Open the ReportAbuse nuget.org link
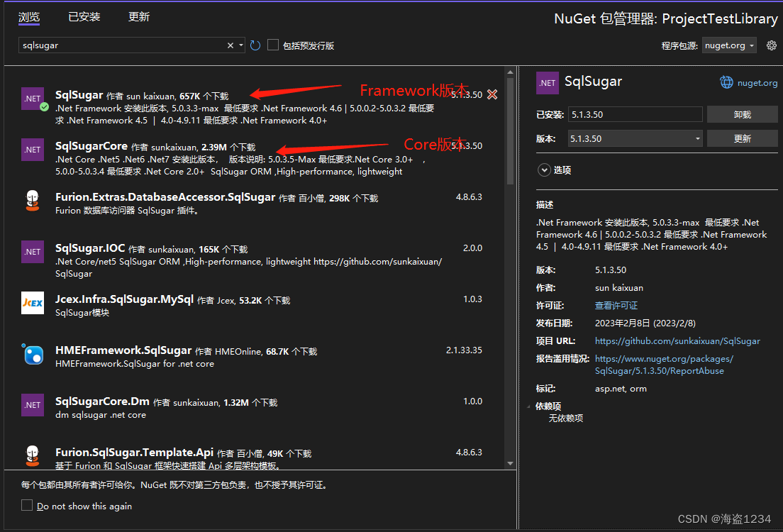The height and width of the screenshot is (532, 783). 664,365
